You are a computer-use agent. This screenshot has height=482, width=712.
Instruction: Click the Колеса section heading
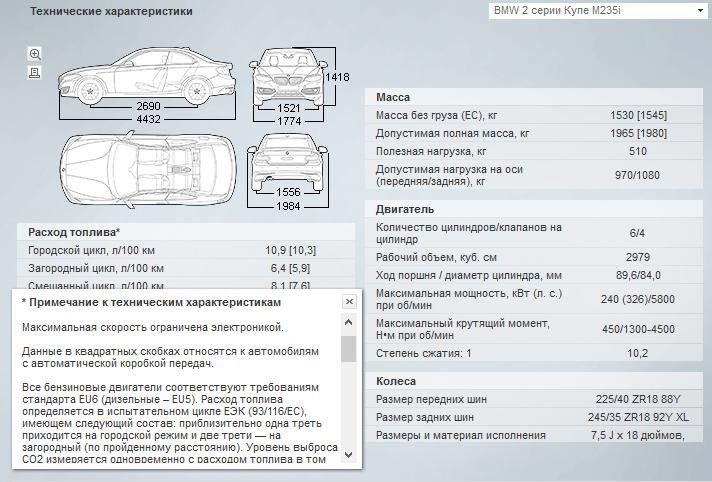(396, 381)
